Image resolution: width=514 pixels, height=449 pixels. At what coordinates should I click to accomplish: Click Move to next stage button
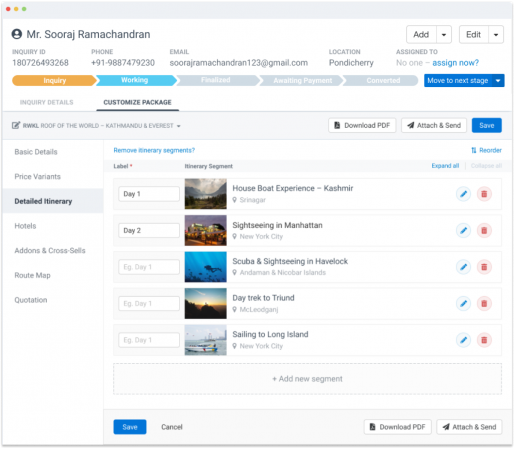pos(458,81)
